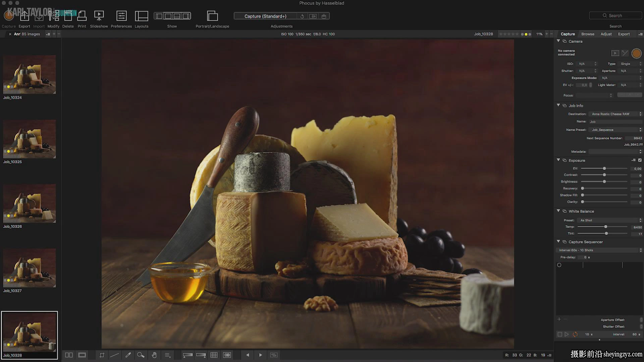Adjust the EV exposure slider
This screenshot has height=362, width=644.
point(604,168)
